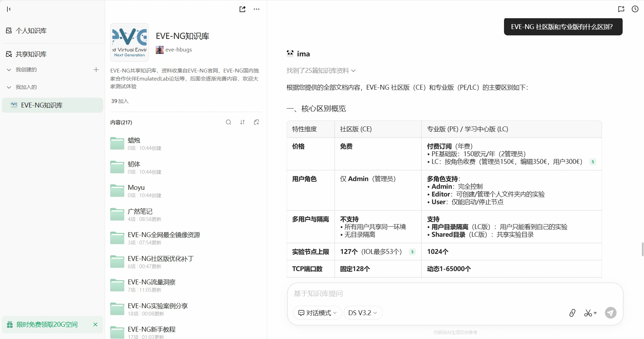Open the 对话模式 mode dropdown

[x=317, y=313]
